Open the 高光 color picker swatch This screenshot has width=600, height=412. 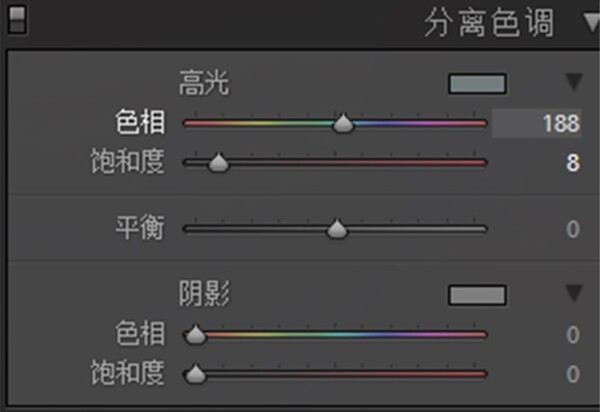(x=477, y=84)
